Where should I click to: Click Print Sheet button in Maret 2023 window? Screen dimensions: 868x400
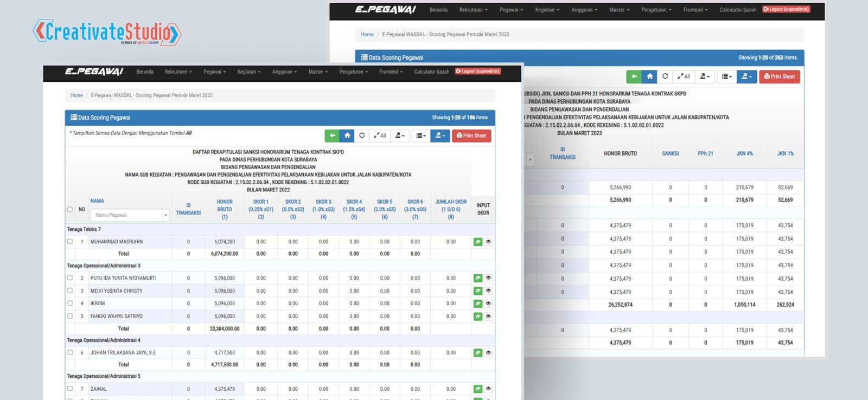coord(779,76)
